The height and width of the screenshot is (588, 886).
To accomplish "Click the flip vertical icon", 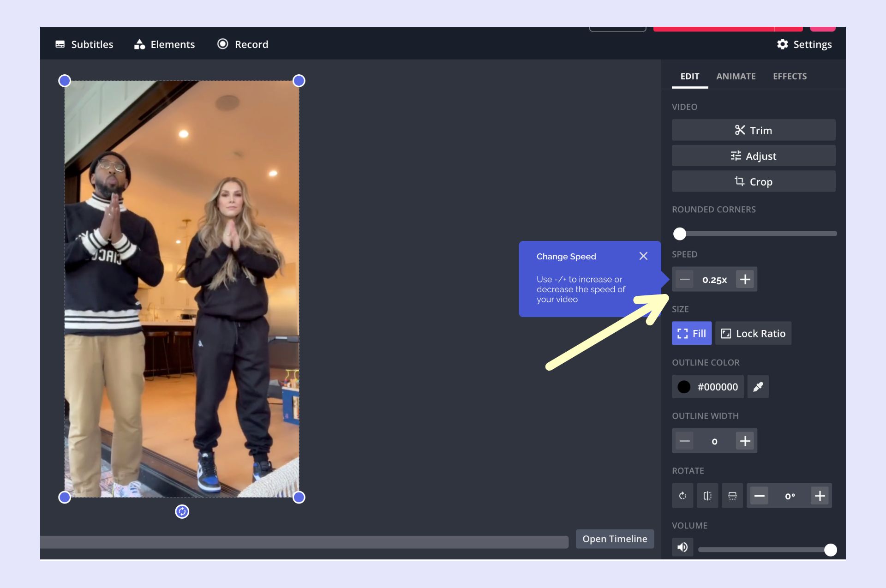I will coord(732,496).
